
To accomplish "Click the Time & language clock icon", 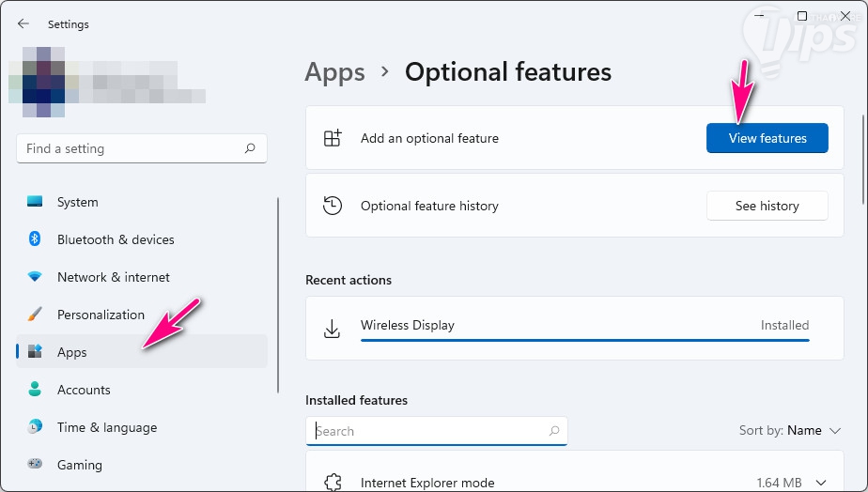I will coord(35,427).
